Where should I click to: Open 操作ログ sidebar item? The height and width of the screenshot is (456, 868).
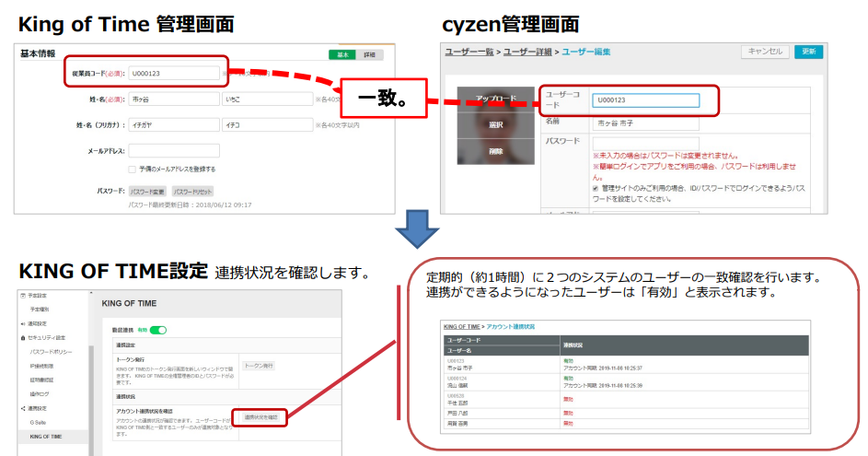tap(40, 394)
